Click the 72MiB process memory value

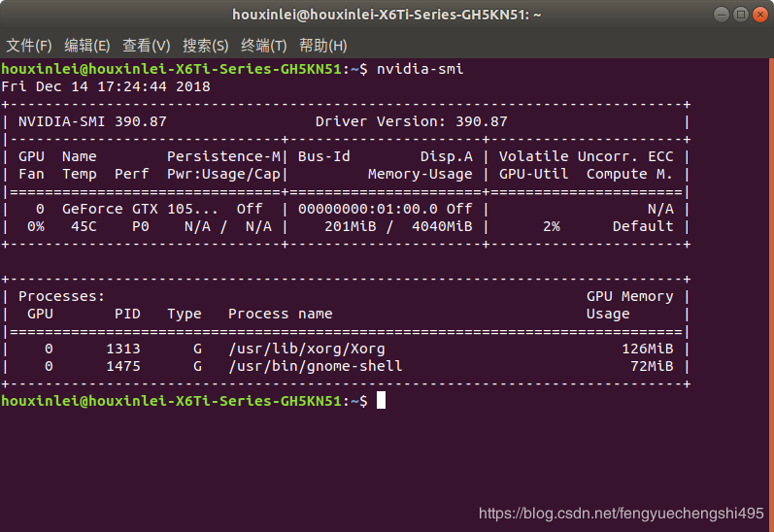(x=652, y=366)
